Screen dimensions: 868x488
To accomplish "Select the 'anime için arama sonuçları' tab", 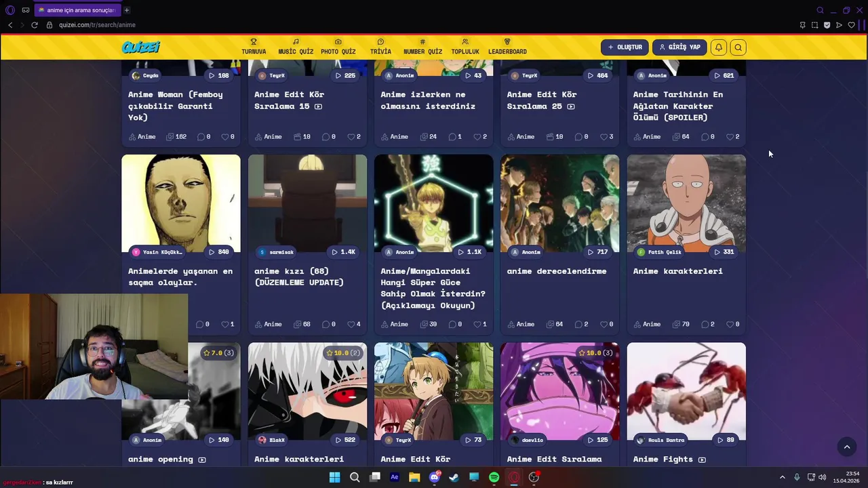I will (x=77, y=10).
